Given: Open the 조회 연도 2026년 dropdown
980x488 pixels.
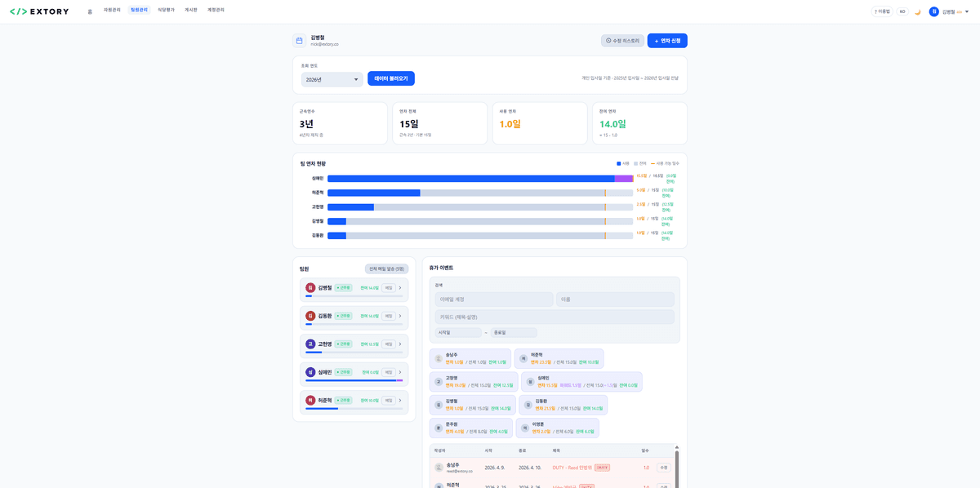Looking at the screenshot, I should tap(332, 79).
